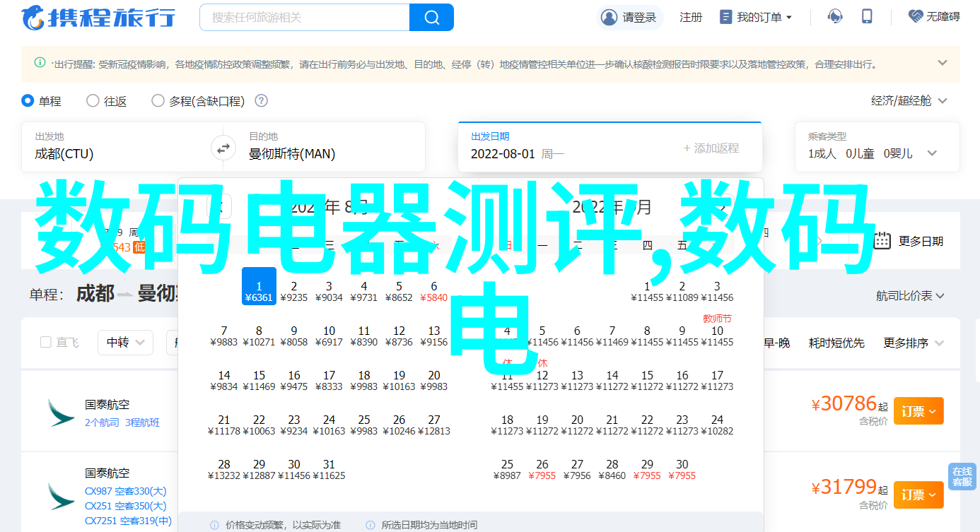Click the 更多日期 calendar icon
The image size is (980, 532).
882,240
